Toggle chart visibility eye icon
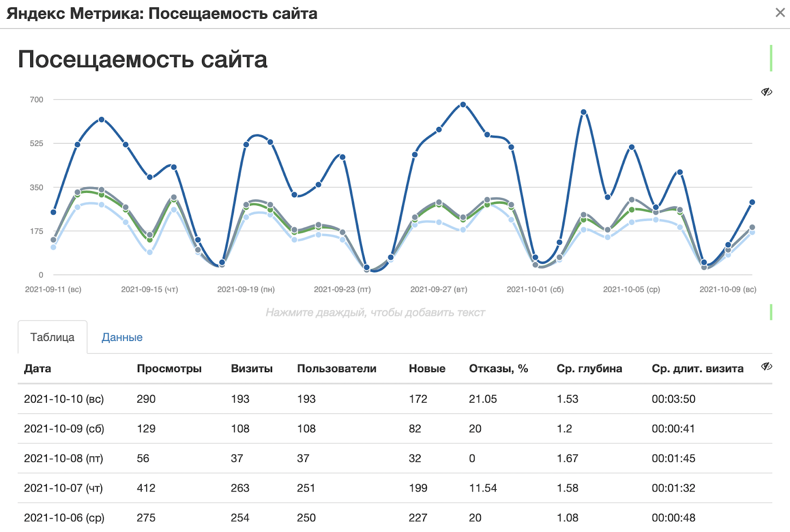The width and height of the screenshot is (790, 532). click(x=766, y=92)
